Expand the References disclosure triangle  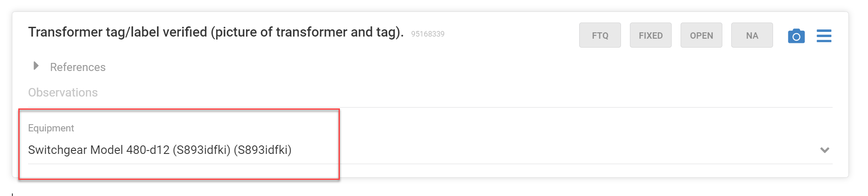coord(36,66)
